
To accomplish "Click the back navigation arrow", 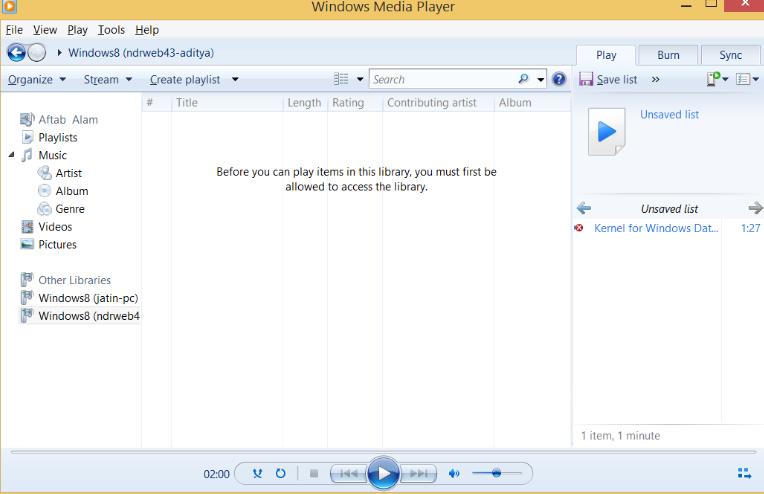I will click(x=16, y=52).
